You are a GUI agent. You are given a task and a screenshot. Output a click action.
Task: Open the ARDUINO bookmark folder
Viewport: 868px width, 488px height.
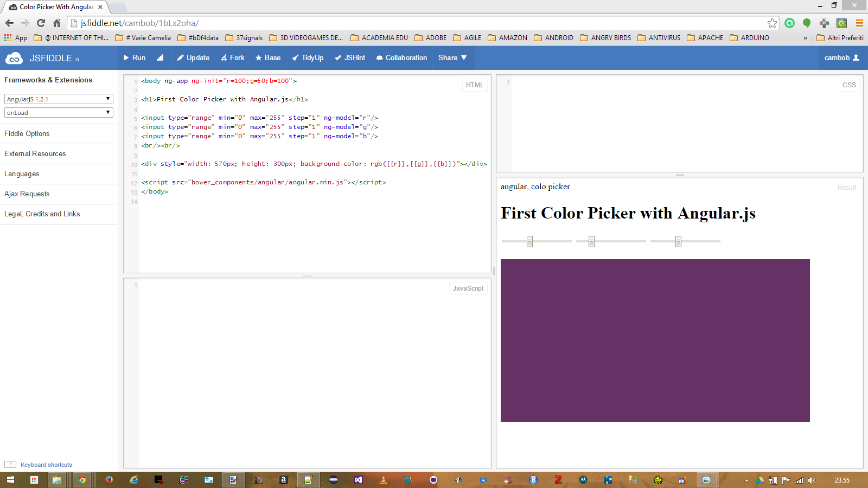tap(749, 38)
